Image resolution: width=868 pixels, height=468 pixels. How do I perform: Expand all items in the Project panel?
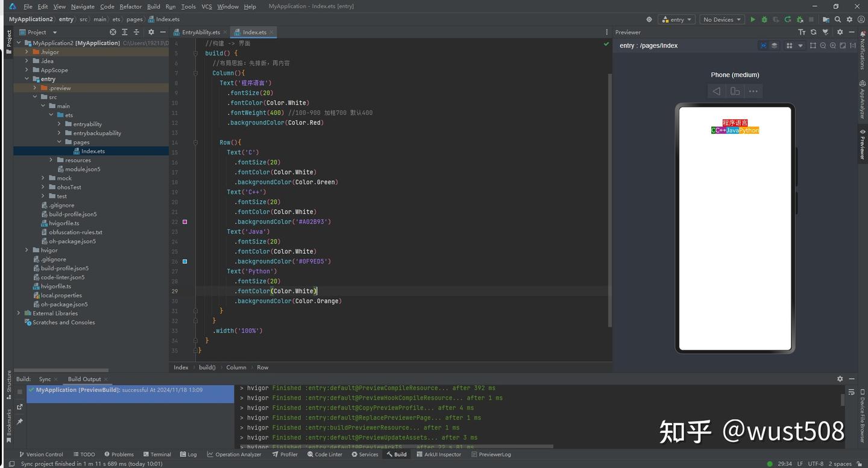pyautogui.click(x=125, y=32)
